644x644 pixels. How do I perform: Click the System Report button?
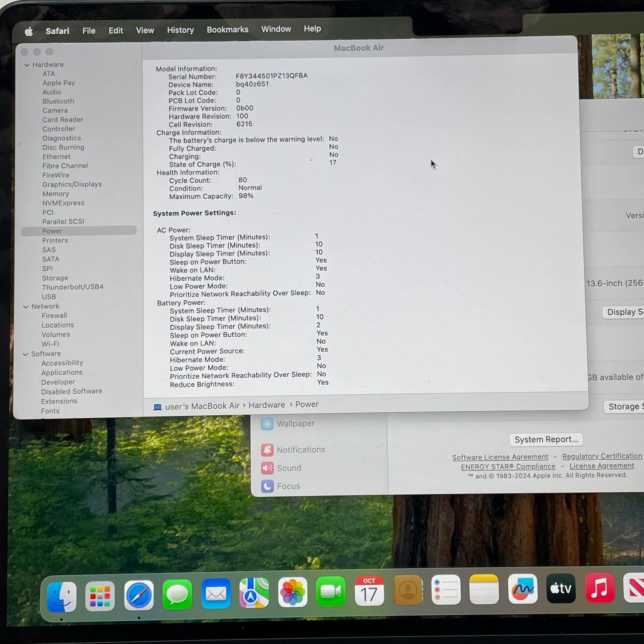pos(546,440)
